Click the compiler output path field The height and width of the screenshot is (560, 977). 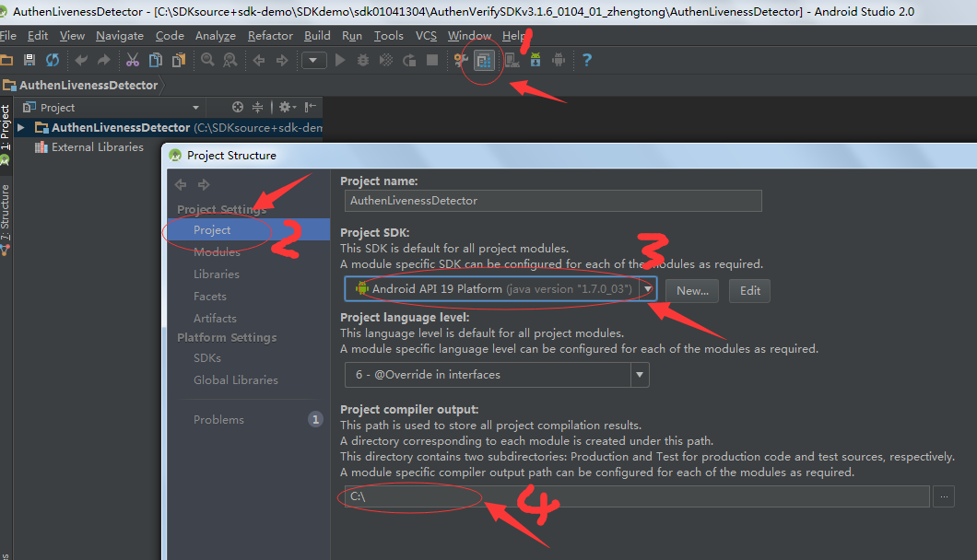pyautogui.click(x=637, y=496)
